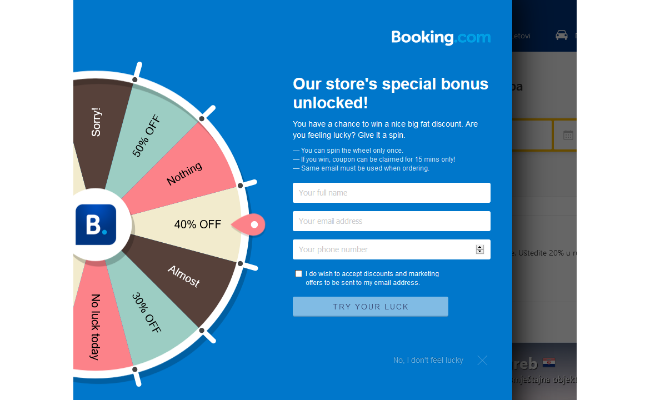Click the red wheel pointer marker
The height and width of the screenshot is (400, 650).
click(251, 224)
